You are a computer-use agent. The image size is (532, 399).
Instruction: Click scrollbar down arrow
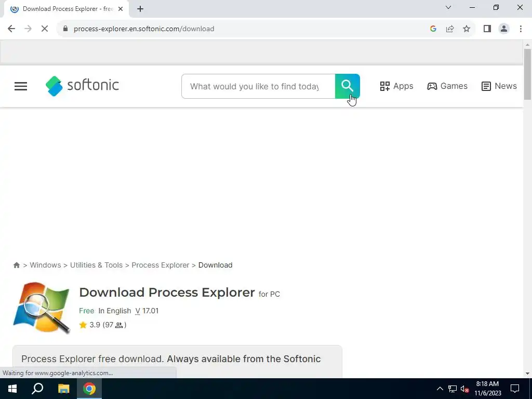click(x=527, y=373)
